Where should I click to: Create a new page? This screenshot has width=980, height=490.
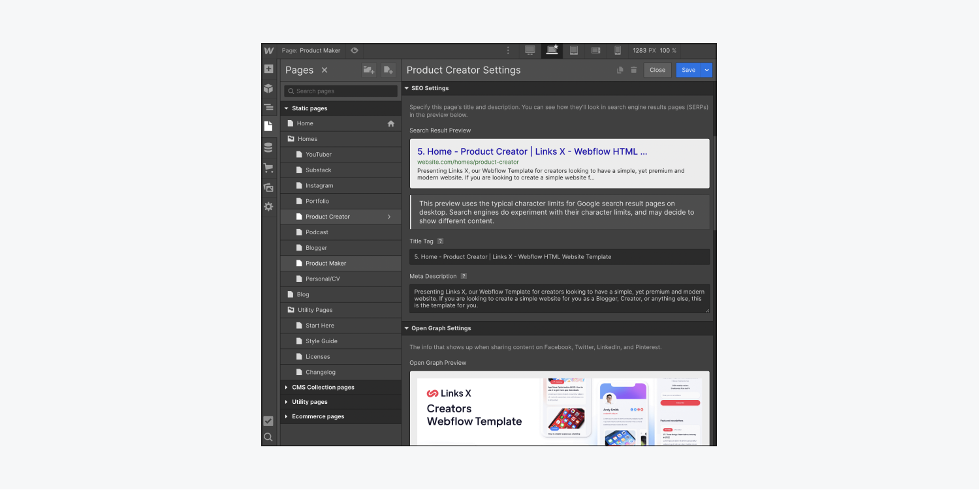click(x=388, y=70)
